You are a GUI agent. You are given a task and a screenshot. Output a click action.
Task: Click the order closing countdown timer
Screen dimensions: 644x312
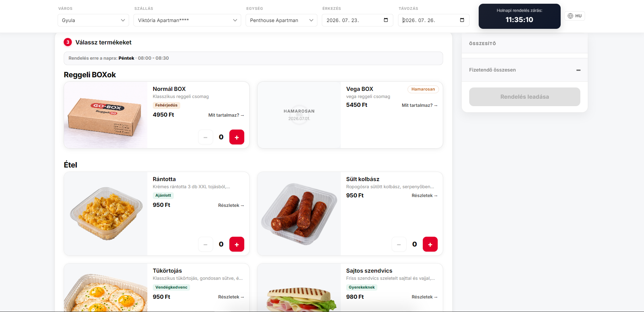519,16
